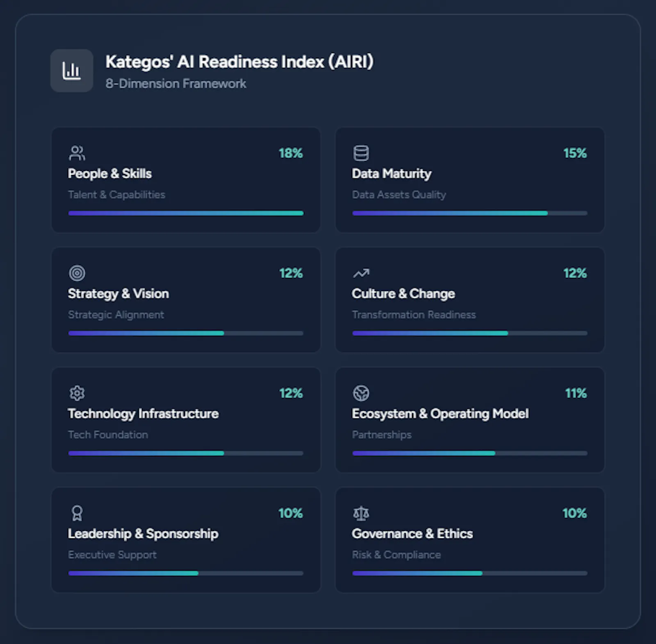Click the award ribbon icon above Leadership & Sponsorship
Viewport: 656px width, 644px height.
click(77, 513)
